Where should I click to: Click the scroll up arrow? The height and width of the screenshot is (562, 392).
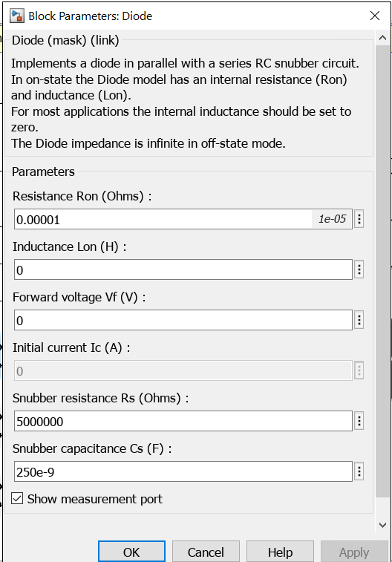pos(382,38)
